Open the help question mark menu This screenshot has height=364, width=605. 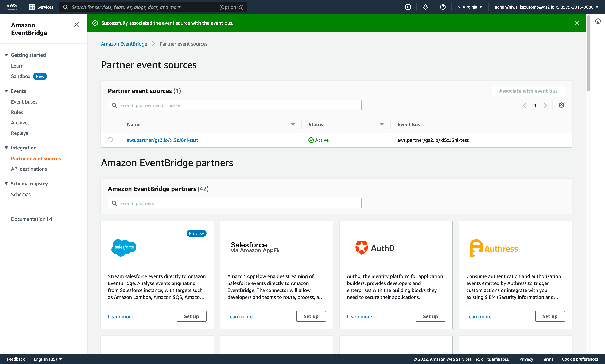pos(443,7)
